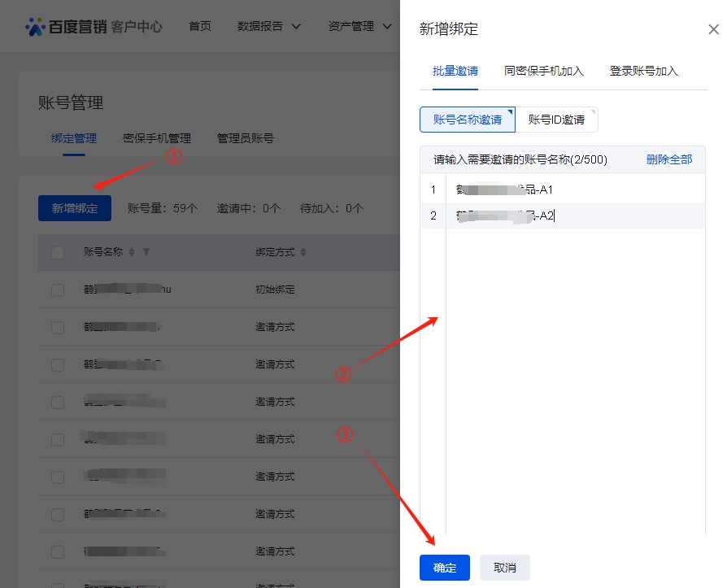The height and width of the screenshot is (588, 727).
Task: Click the 删除全部 link
Action: tap(668, 159)
